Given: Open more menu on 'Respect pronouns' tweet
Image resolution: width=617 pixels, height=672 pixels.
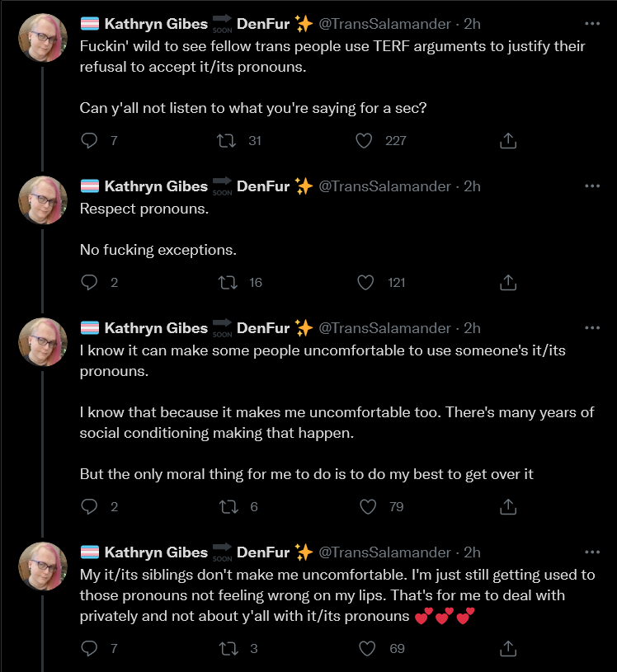Looking at the screenshot, I should 592,186.
